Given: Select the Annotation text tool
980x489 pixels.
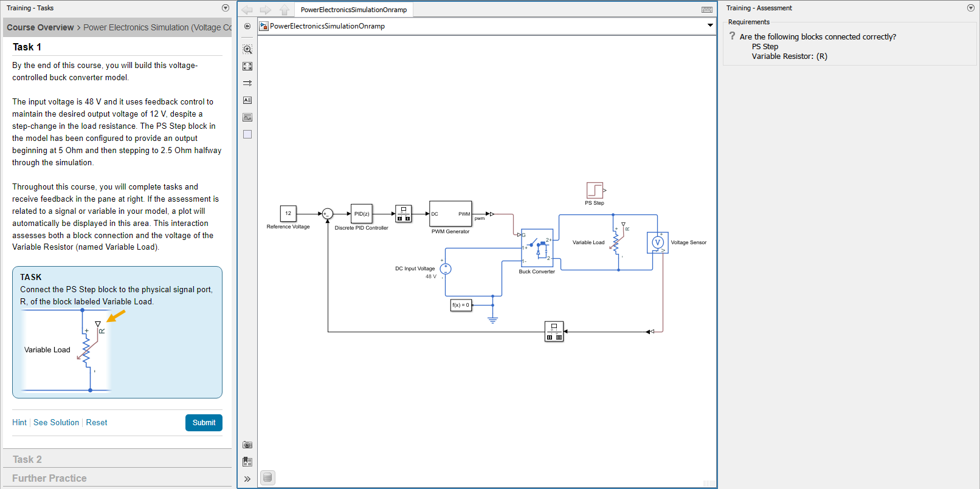Looking at the screenshot, I should tap(247, 100).
